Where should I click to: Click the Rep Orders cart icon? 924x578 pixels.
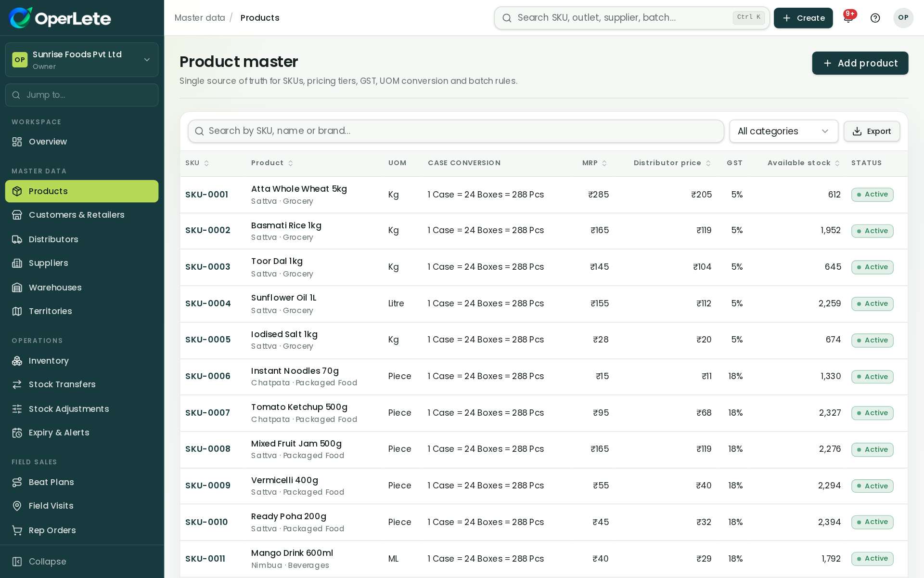point(17,530)
